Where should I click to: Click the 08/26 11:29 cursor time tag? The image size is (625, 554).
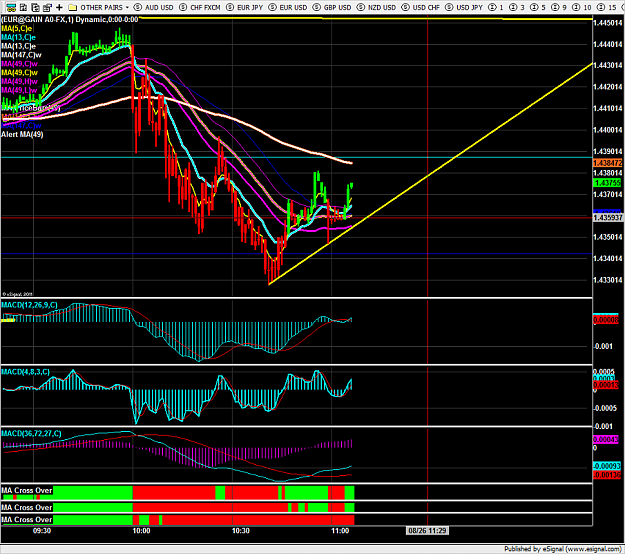pyautogui.click(x=427, y=530)
